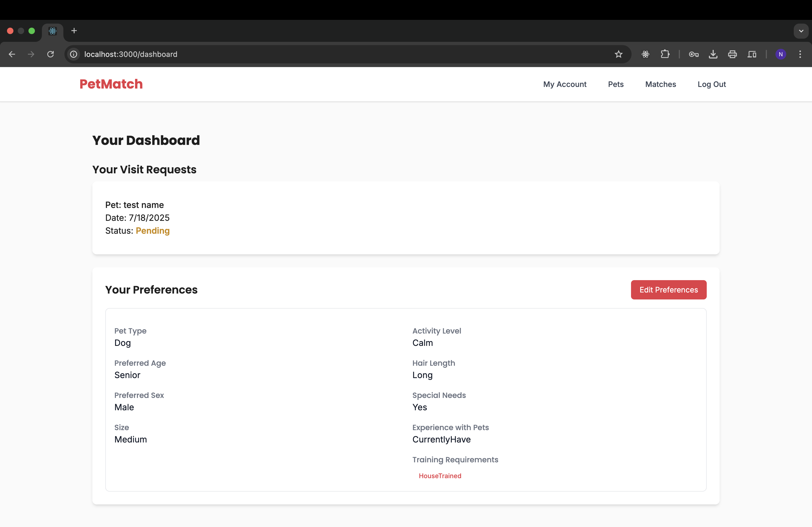This screenshot has height=527, width=812.
Task: Open a new tab with plus button
Action: pos(74,31)
